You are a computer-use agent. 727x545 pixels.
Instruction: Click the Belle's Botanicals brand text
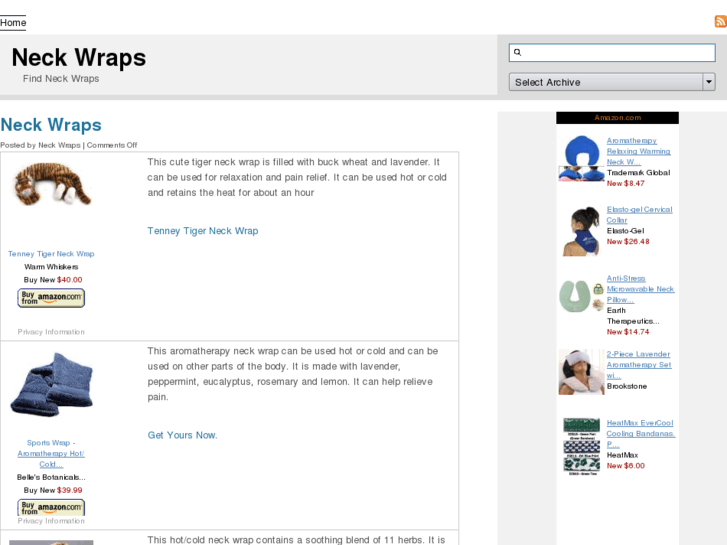click(x=51, y=477)
